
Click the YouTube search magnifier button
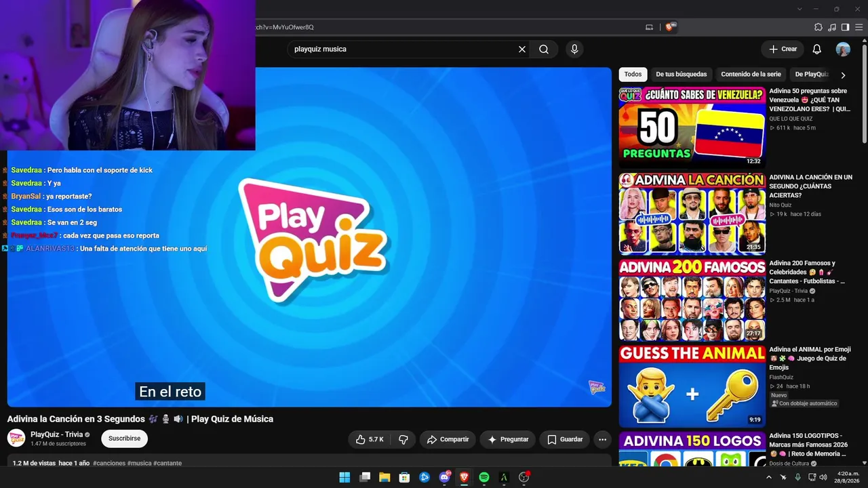pos(544,49)
